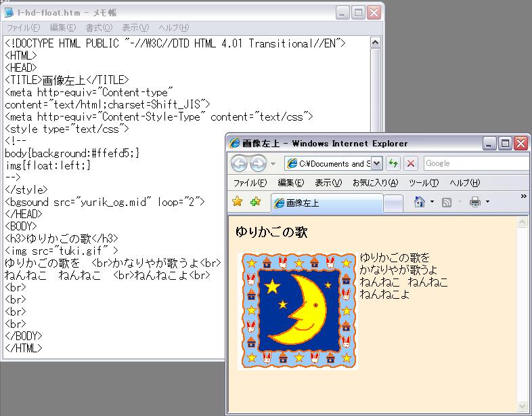532x416 pixels.
Task: Close the Notepad window
Action: click(374, 13)
